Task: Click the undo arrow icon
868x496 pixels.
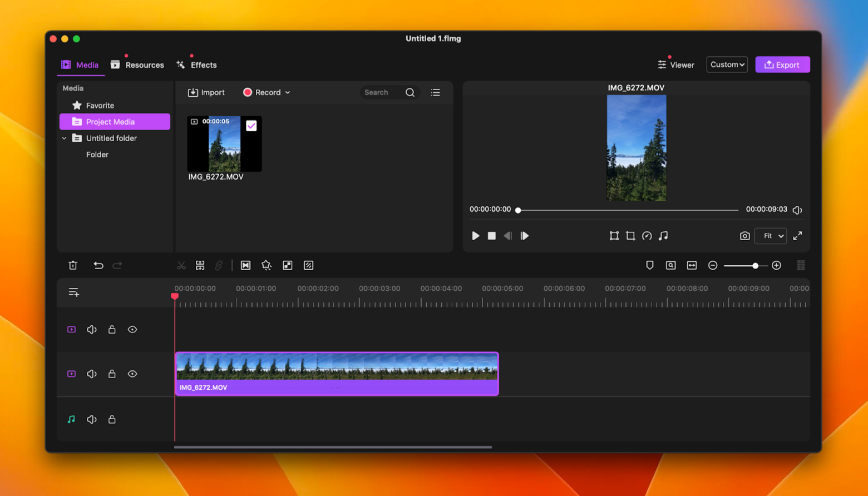Action: point(98,265)
